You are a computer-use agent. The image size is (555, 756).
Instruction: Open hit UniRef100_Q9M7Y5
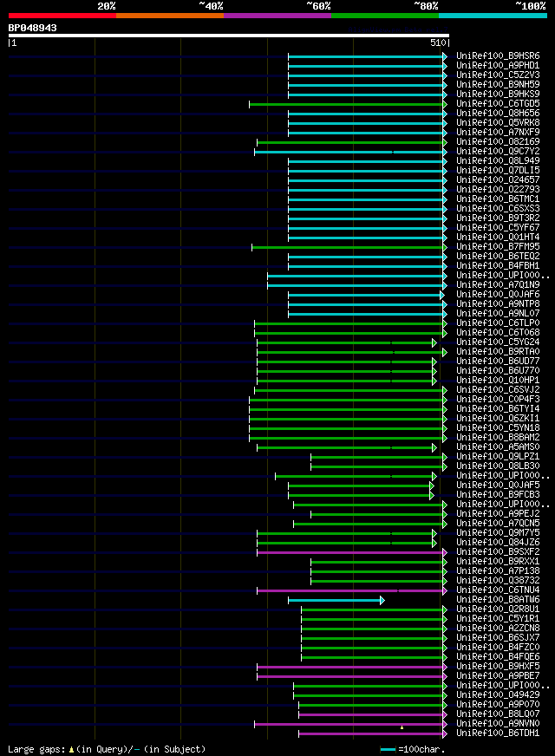(x=498, y=533)
